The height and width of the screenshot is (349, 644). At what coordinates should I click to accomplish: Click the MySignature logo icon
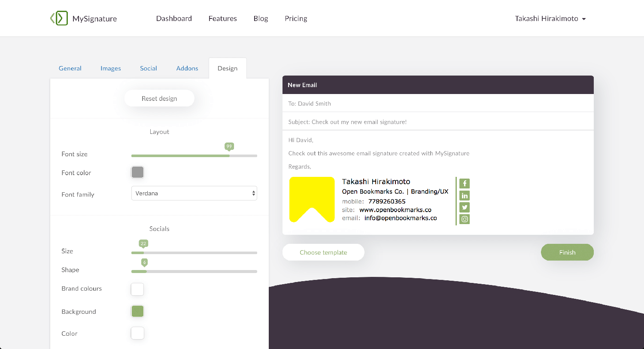(x=59, y=18)
